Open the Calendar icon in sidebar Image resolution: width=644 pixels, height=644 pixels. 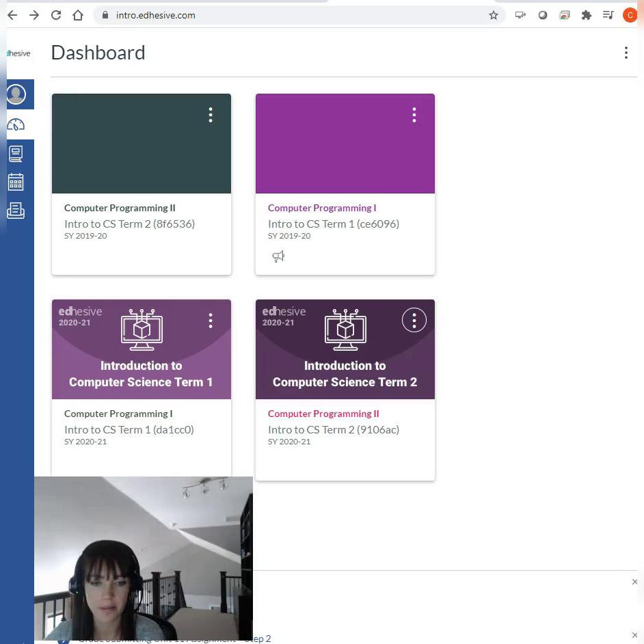16,182
